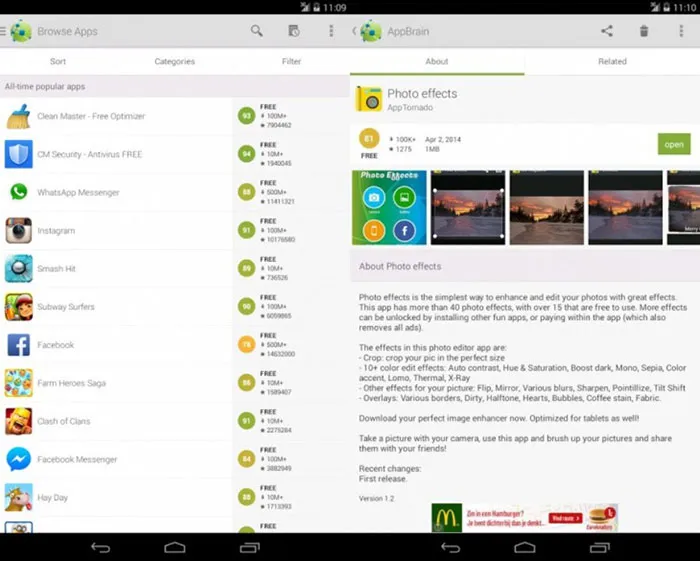The height and width of the screenshot is (561, 700).
Task: Open navigation drawer hamburger icon
Action: [3, 31]
